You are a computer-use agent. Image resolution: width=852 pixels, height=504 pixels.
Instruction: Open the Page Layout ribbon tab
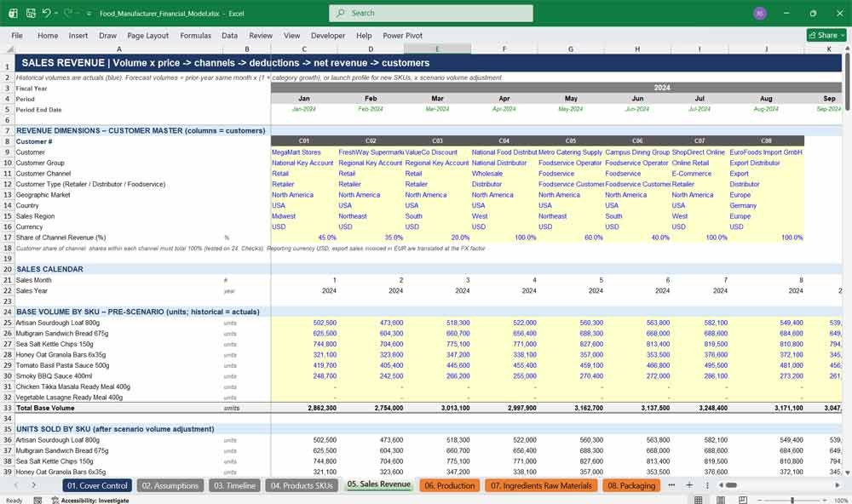[147, 35]
